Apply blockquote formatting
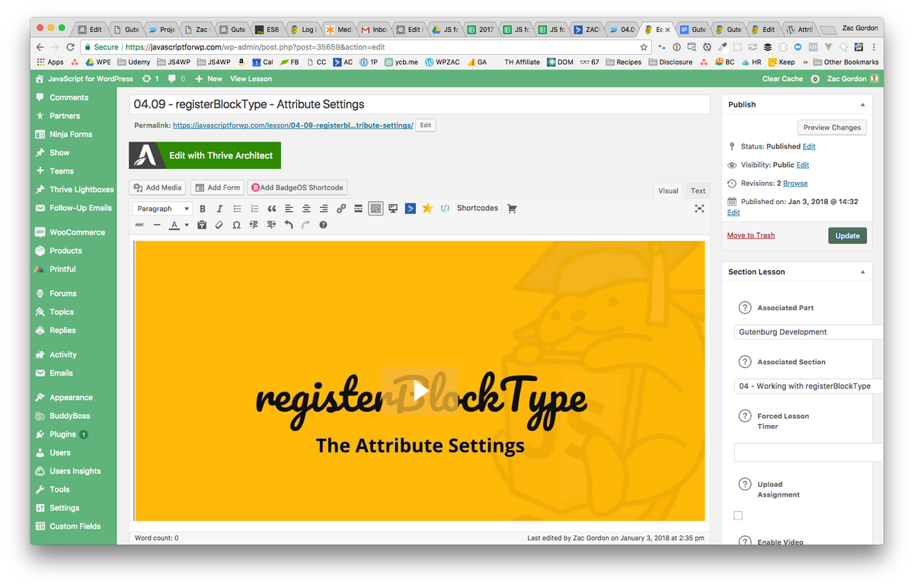Screen dimensions: 914x588 pos(272,209)
